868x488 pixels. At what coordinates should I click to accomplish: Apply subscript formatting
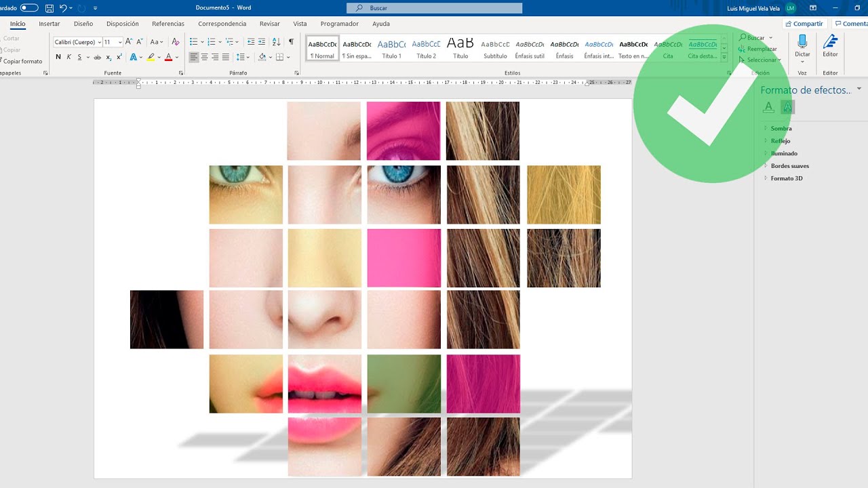tap(108, 57)
